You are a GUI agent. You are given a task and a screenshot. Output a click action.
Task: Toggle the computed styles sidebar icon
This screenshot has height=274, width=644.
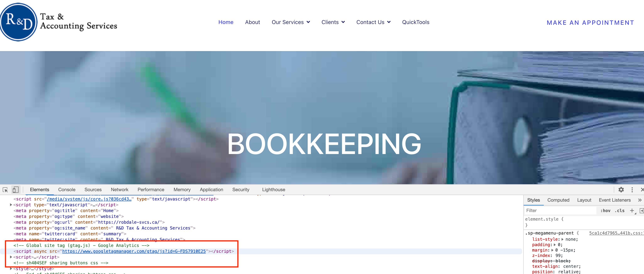tap(641, 211)
